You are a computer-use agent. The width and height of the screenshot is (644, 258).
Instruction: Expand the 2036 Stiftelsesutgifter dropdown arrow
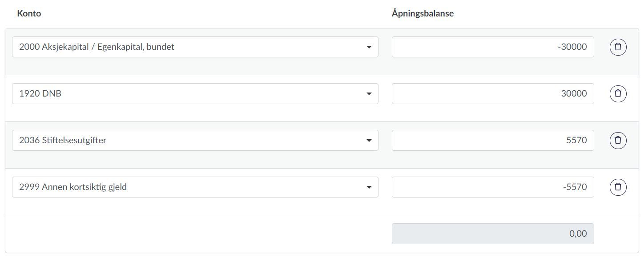pos(369,141)
